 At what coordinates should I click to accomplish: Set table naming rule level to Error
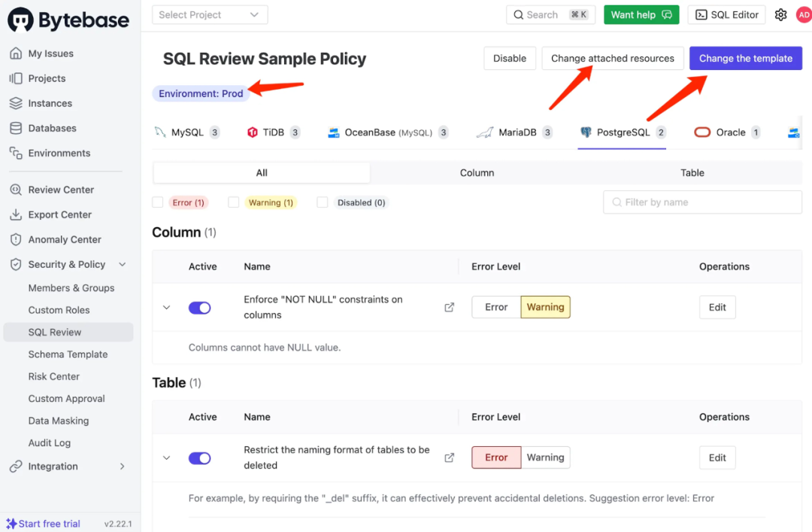coord(496,458)
